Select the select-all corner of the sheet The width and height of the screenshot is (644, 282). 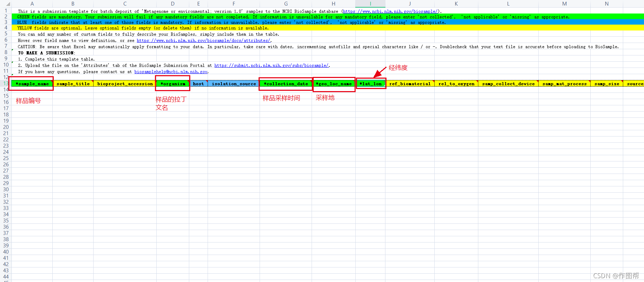click(x=6, y=3)
